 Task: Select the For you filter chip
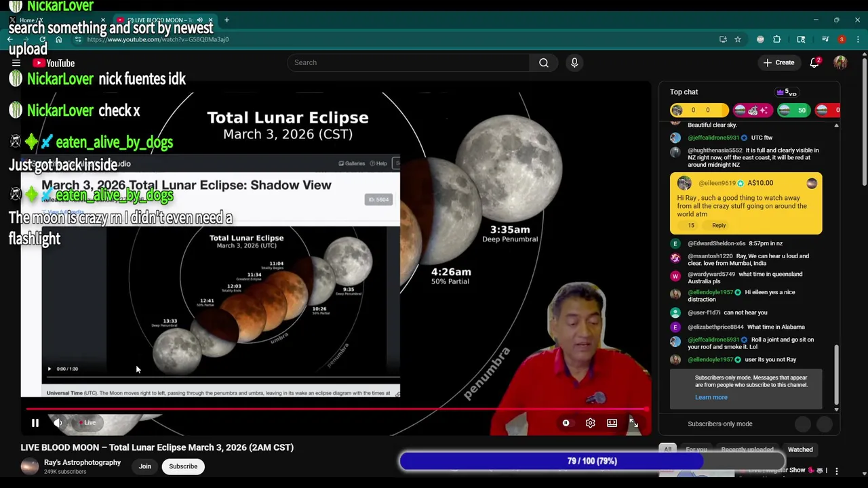696,449
